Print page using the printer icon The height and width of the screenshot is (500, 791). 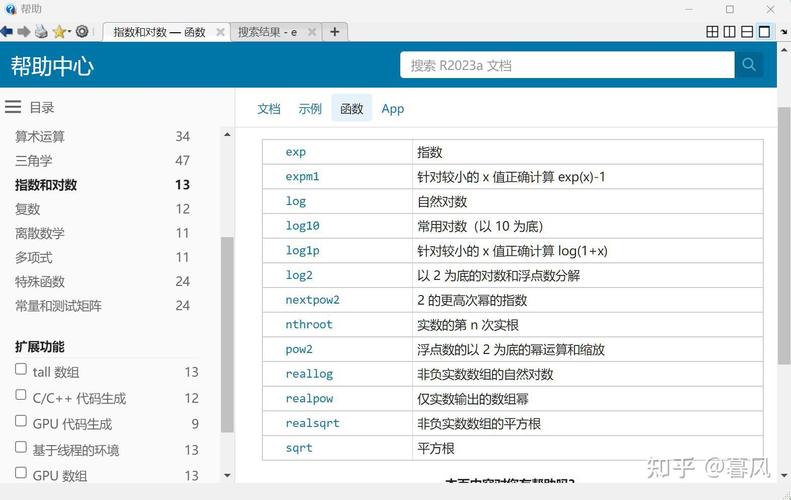[x=41, y=32]
